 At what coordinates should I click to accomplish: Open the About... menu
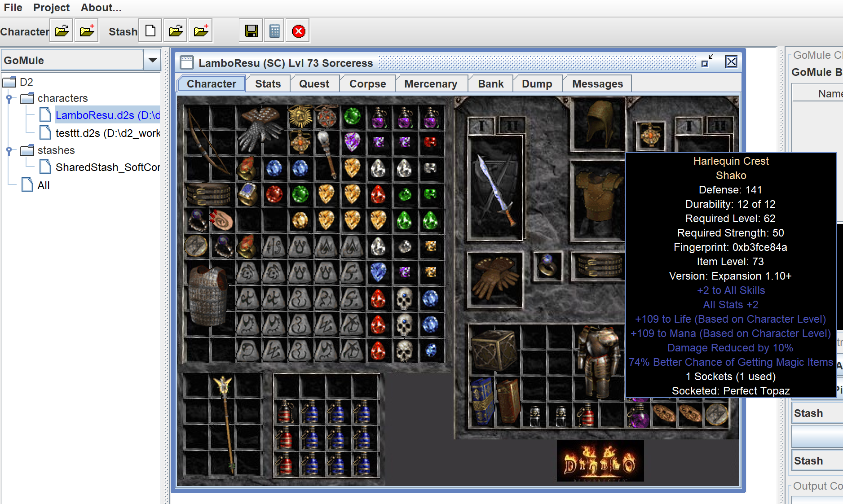101,8
